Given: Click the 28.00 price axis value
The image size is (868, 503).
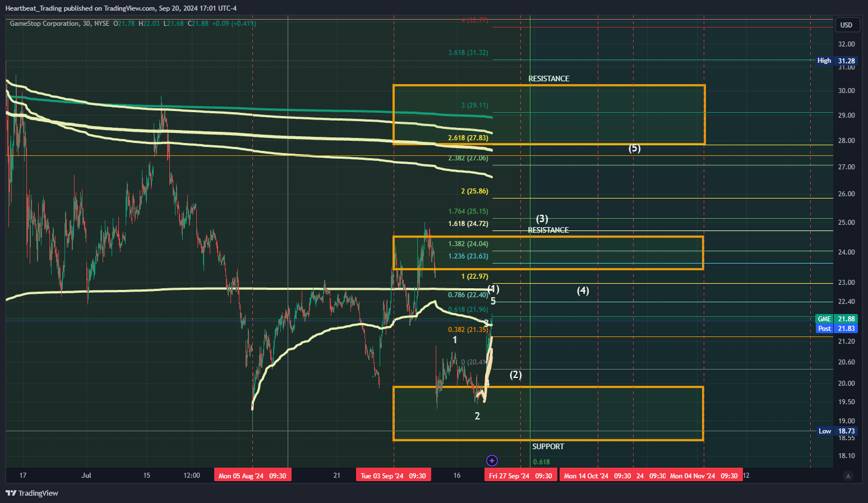Looking at the screenshot, I should coord(846,141).
